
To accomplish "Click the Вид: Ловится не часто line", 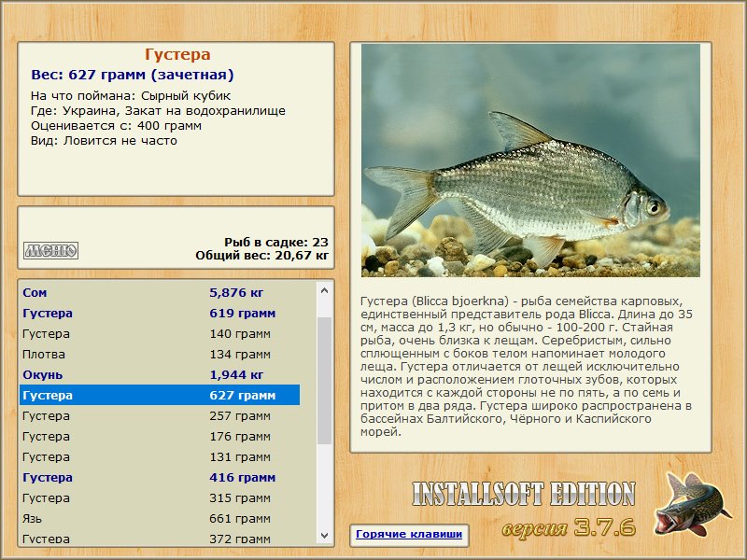I will click(104, 141).
